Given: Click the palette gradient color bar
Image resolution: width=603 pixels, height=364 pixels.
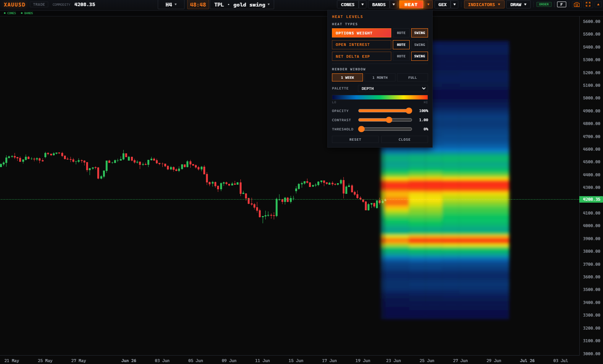Looking at the screenshot, I should click(380, 97).
